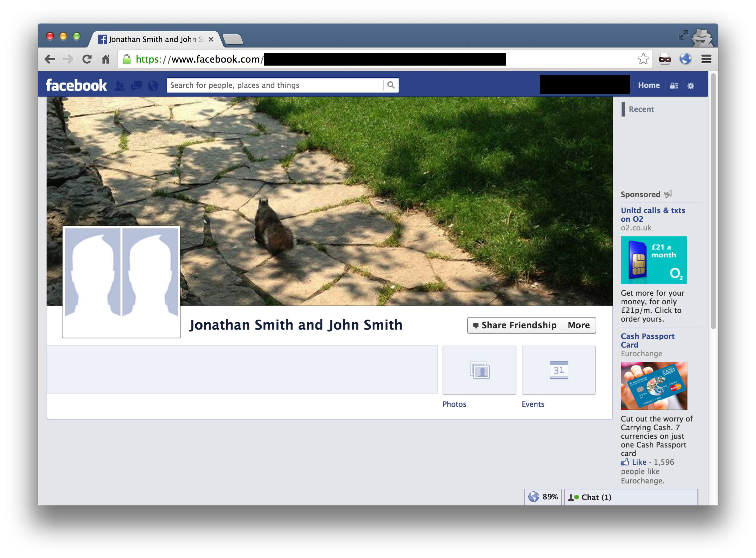Open the More dropdown button

click(579, 325)
